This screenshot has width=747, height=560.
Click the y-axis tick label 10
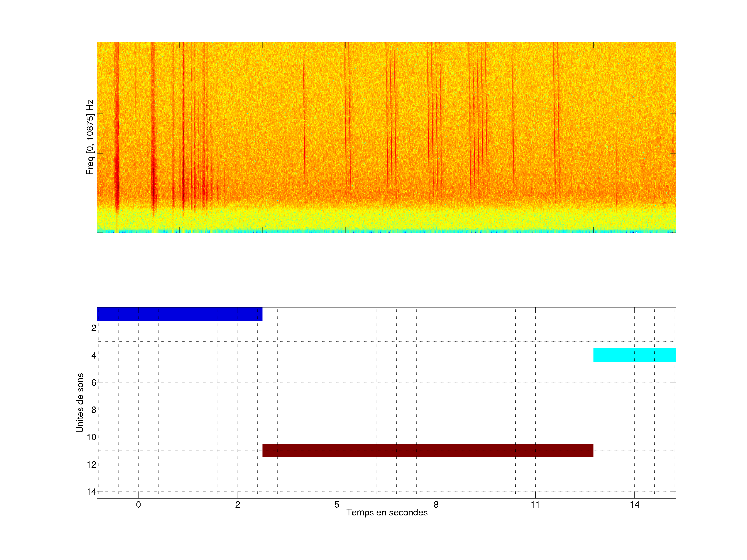[x=91, y=437]
